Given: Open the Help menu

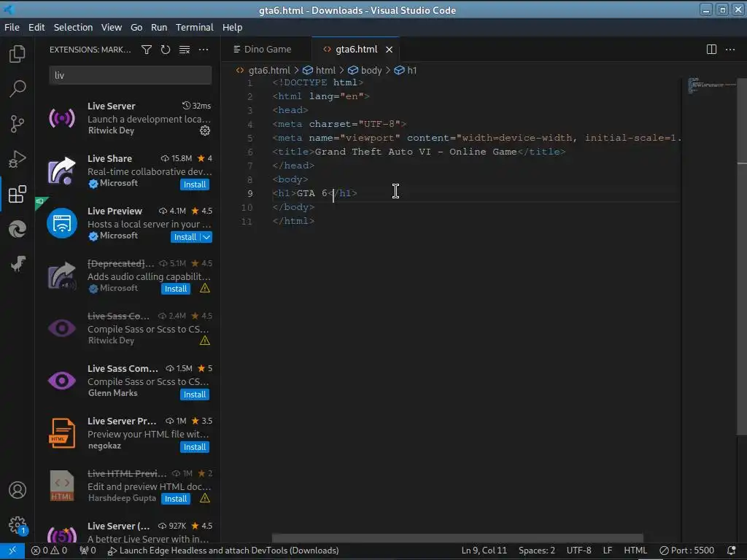Looking at the screenshot, I should tap(232, 28).
